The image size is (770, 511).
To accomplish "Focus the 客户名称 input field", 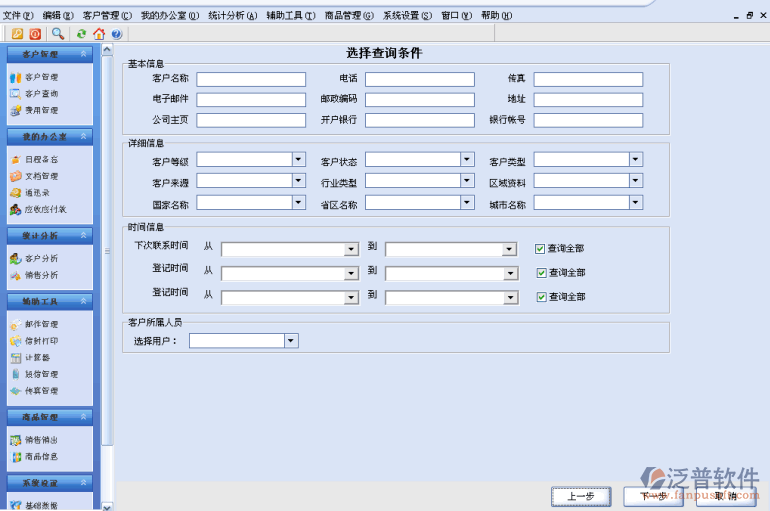I will 251,79.
